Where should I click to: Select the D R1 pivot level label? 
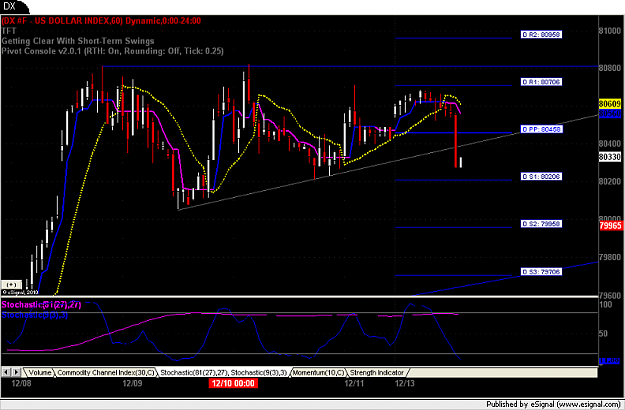click(541, 82)
